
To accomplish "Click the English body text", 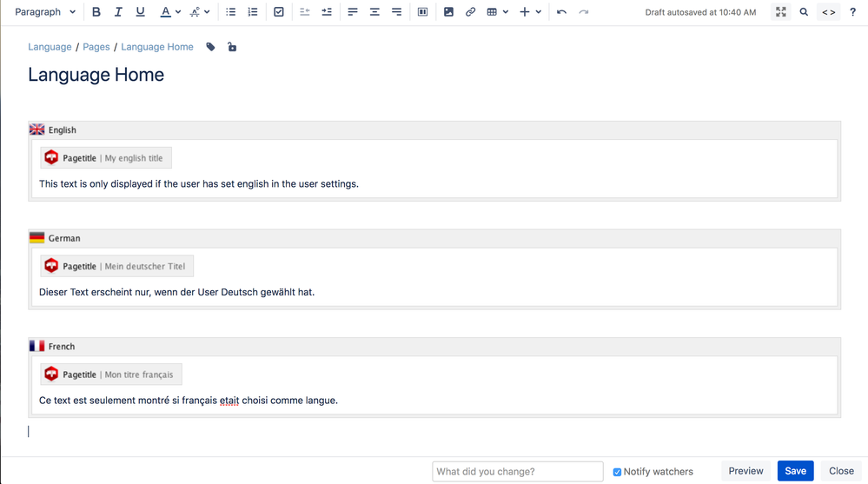I will [x=199, y=184].
